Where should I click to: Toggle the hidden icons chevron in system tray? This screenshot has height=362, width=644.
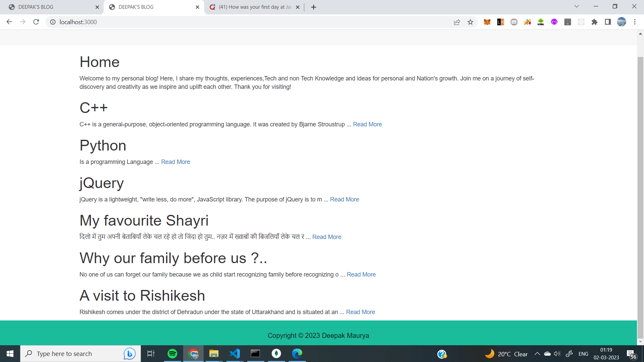click(x=537, y=353)
